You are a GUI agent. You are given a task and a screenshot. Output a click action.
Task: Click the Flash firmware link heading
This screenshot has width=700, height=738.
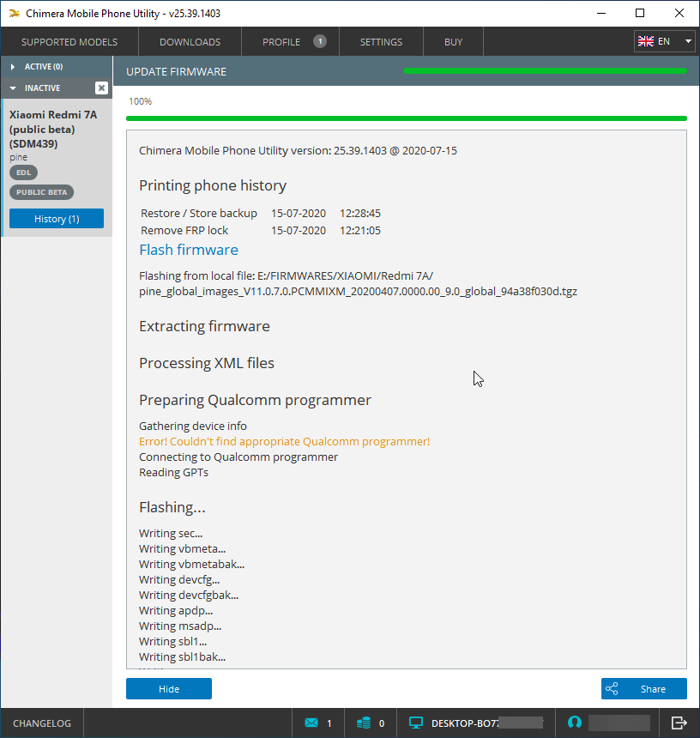tap(189, 250)
